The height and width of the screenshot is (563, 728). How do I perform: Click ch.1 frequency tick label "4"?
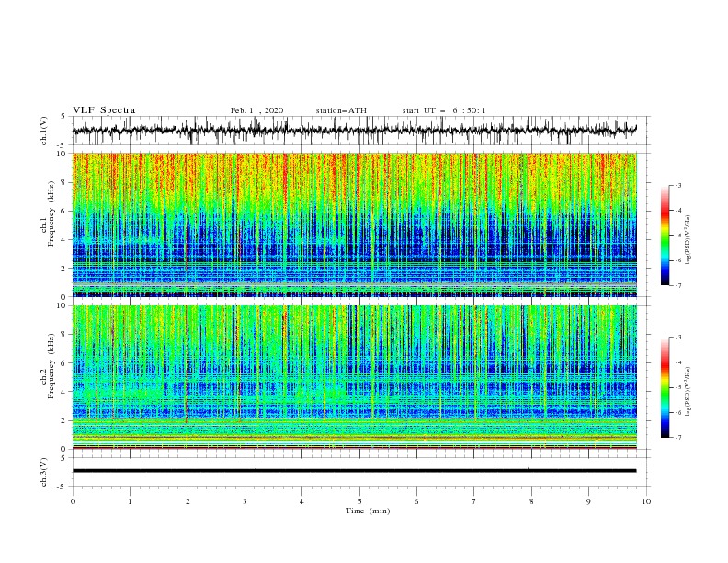64,240
